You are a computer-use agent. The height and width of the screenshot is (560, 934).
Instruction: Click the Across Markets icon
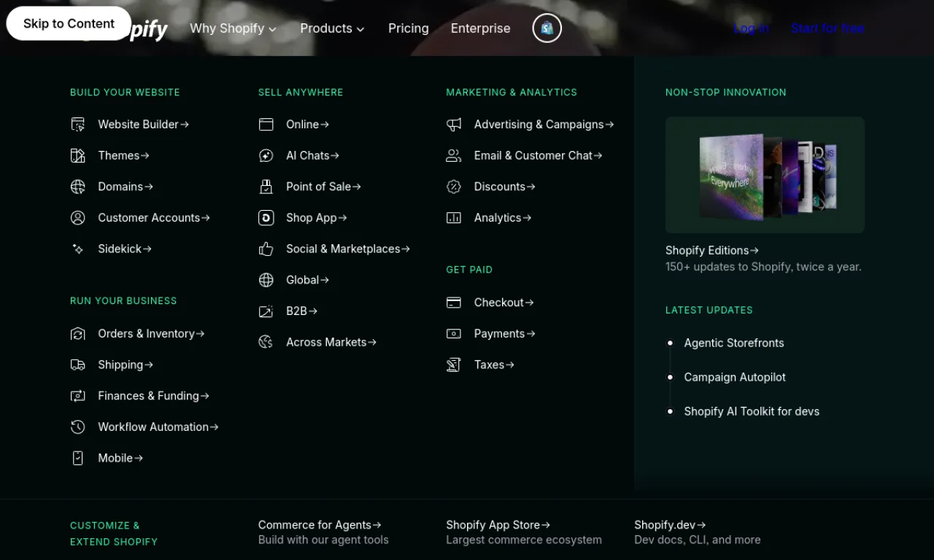[x=266, y=342]
